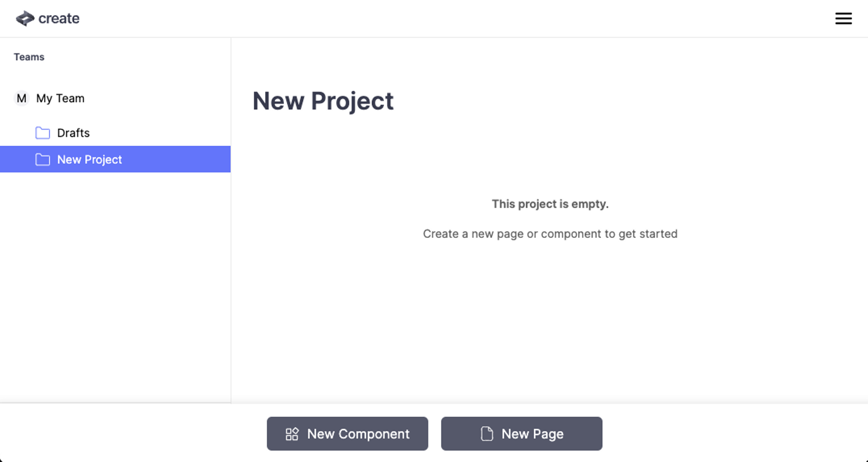The image size is (868, 462).
Task: Click the word "Team" in My Team
Action: point(70,98)
